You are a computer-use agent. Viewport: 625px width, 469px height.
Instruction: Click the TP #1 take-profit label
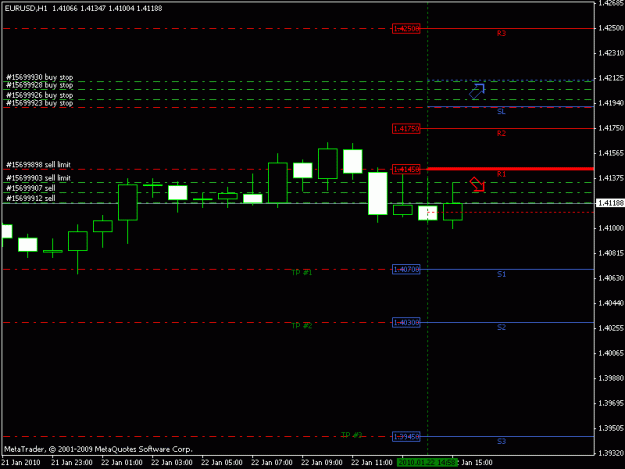click(302, 273)
